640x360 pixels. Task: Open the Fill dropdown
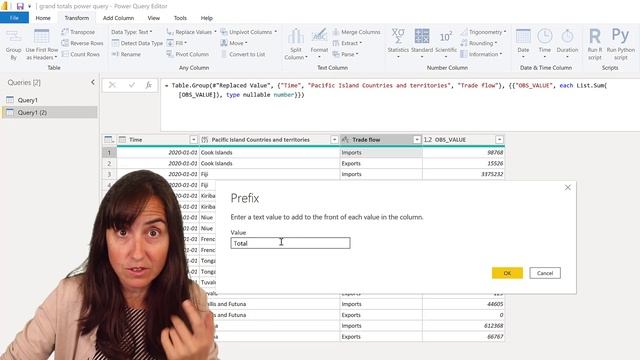point(176,43)
